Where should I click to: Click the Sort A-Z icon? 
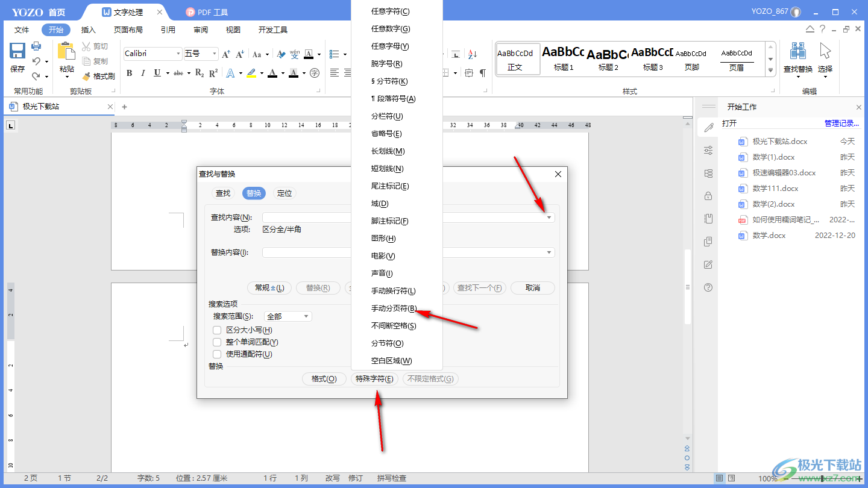(x=473, y=54)
